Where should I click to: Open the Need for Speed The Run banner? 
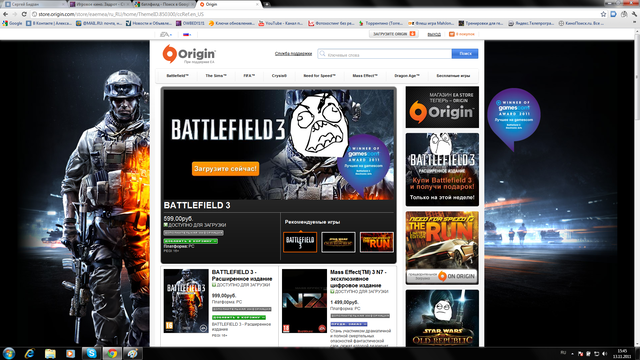click(442, 247)
